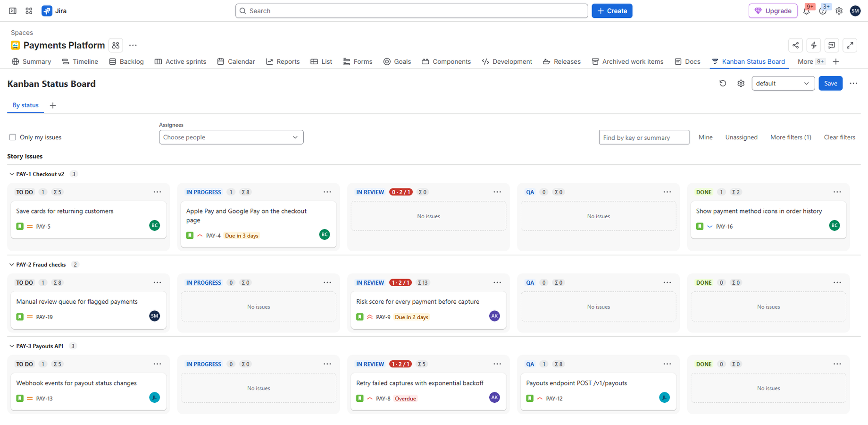Open the feedback comment icon
Viewport: 868px width, 425px height.
tap(832, 45)
